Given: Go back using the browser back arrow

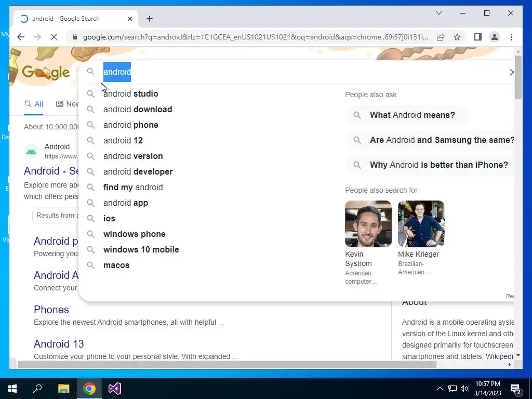Looking at the screenshot, I should (21, 37).
